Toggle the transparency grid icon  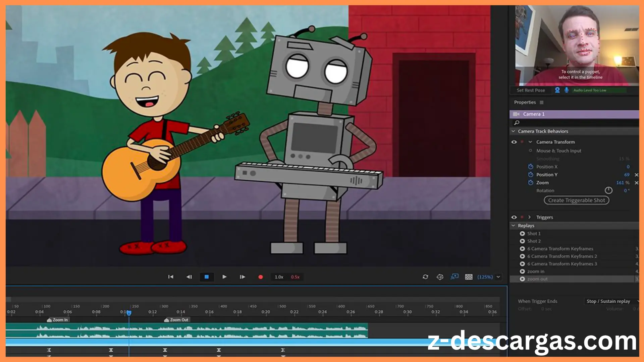[x=469, y=277]
